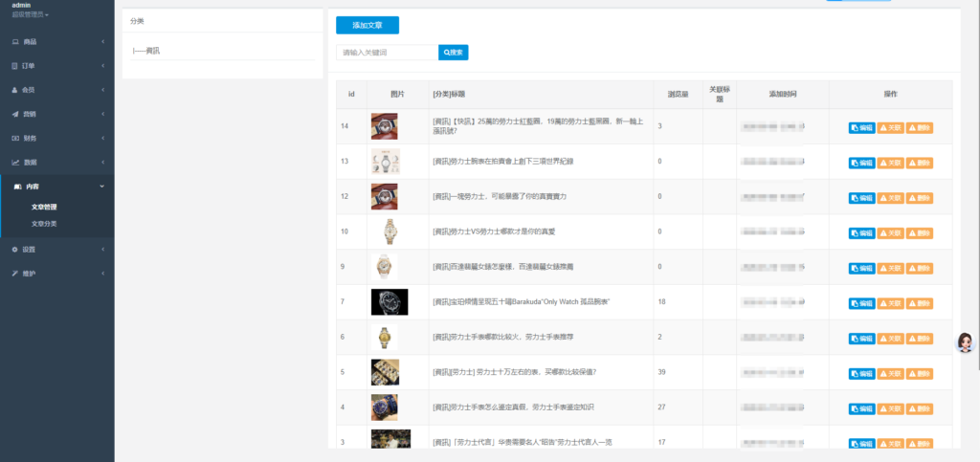Click the 添加时间 column header
Image resolution: width=980 pixels, height=462 pixels.
tap(783, 95)
